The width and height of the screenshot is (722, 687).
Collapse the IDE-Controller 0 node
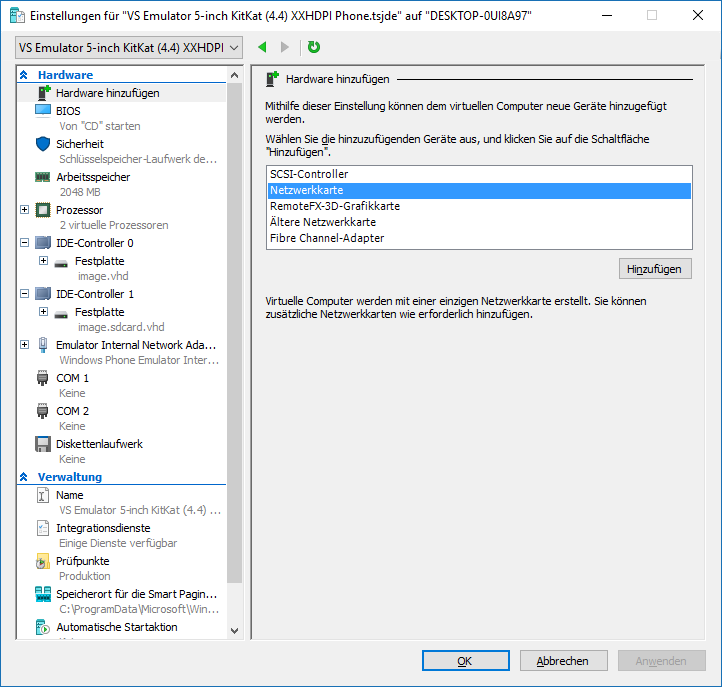coord(25,243)
